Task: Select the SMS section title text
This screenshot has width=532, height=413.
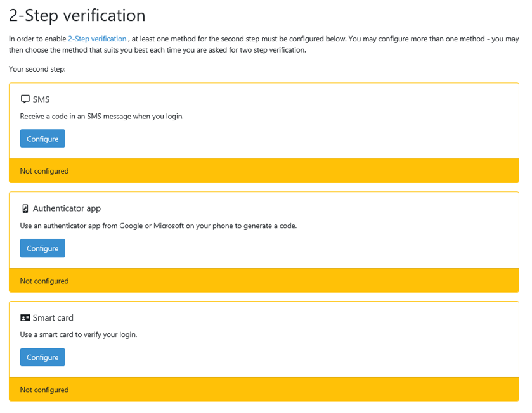Action: (x=41, y=99)
